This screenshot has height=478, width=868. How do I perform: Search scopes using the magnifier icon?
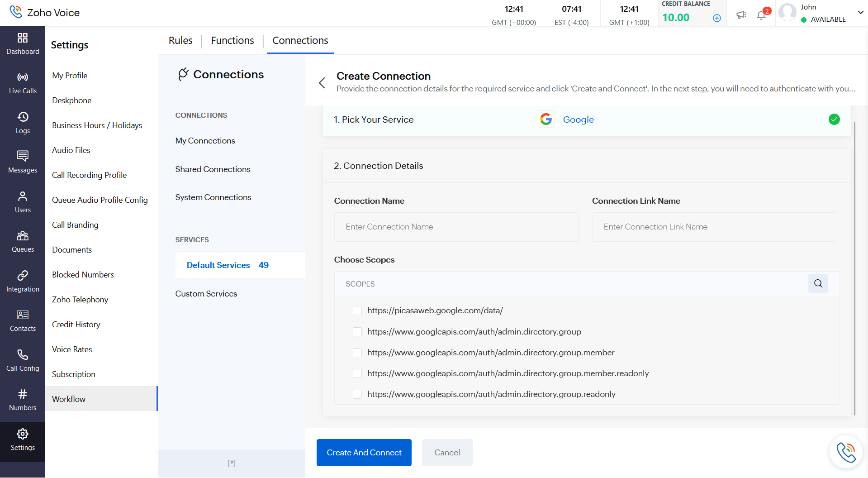click(818, 283)
